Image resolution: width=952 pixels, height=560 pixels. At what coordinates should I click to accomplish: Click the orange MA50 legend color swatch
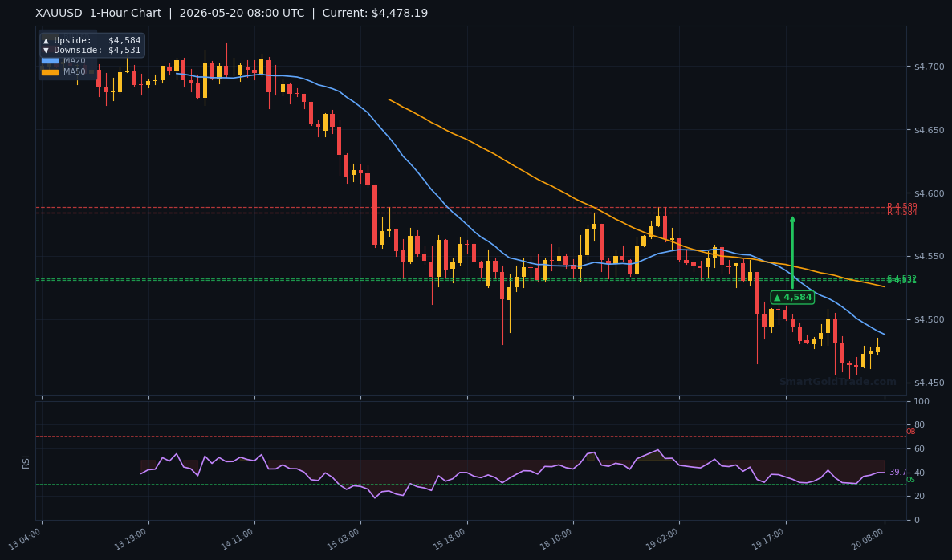point(50,72)
